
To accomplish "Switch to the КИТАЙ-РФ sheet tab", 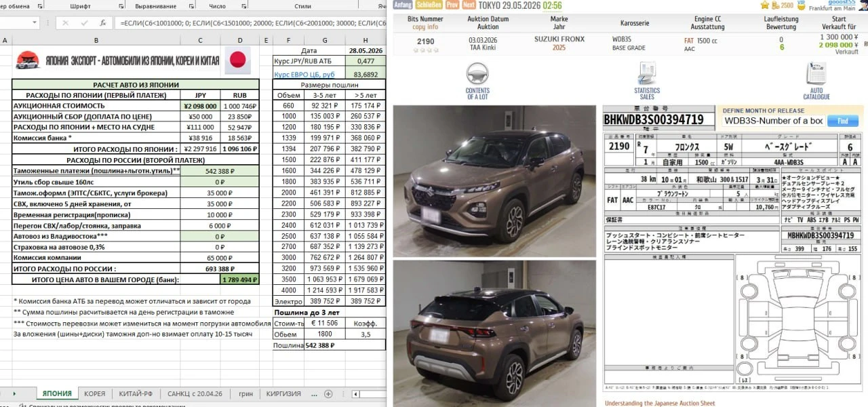I will (x=136, y=393).
